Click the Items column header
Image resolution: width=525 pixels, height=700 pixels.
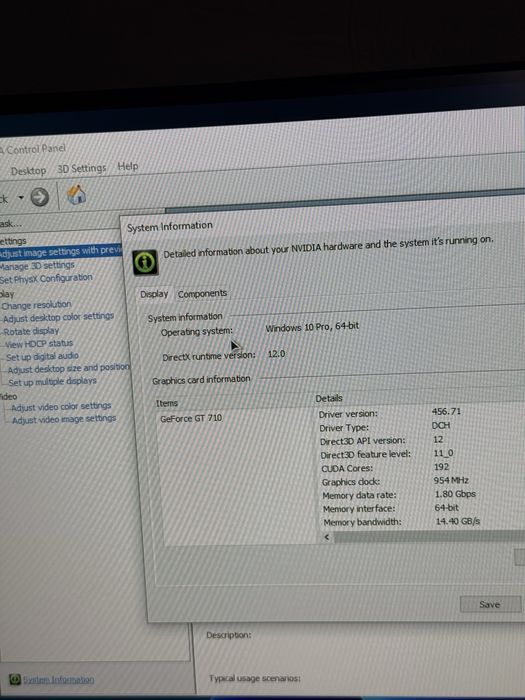point(167,403)
